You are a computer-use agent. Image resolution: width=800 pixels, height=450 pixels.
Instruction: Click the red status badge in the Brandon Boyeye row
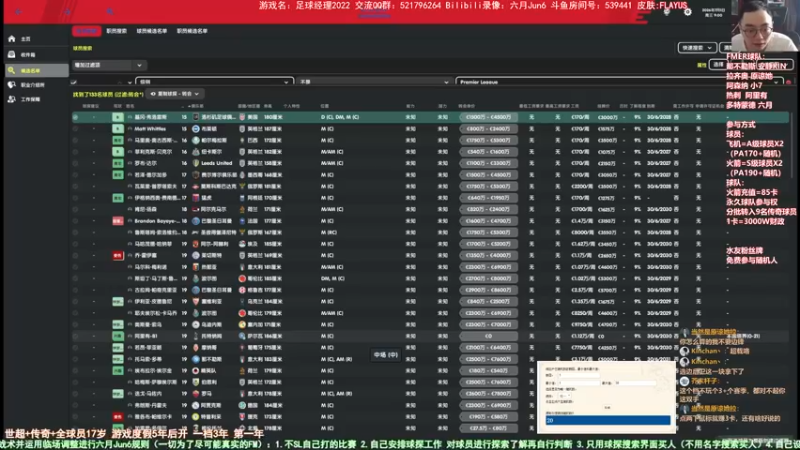118,221
